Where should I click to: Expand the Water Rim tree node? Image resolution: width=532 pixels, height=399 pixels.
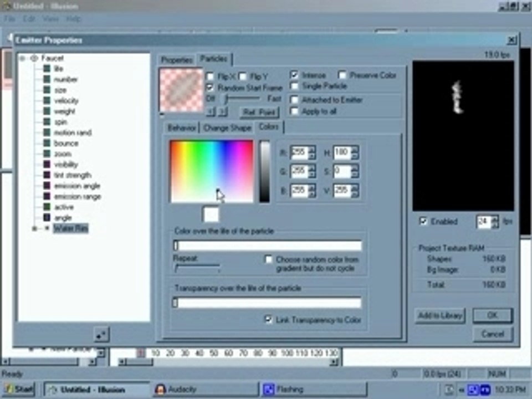click(34, 228)
